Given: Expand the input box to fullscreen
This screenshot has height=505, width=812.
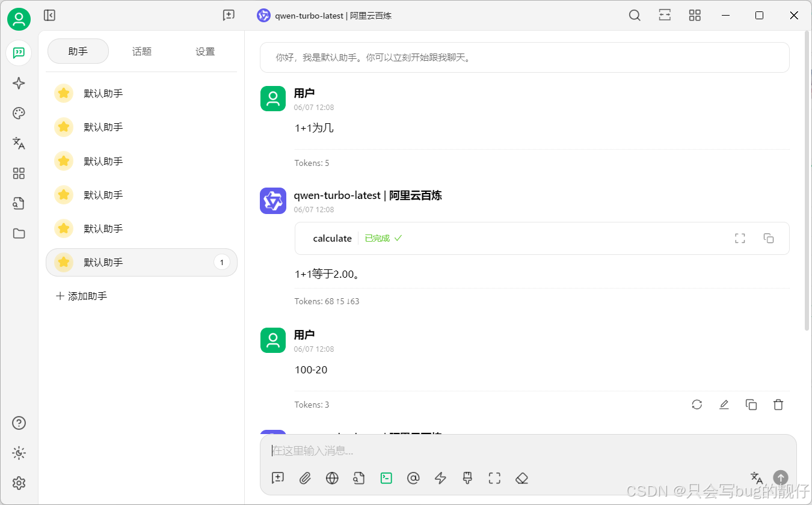Looking at the screenshot, I should [494, 478].
